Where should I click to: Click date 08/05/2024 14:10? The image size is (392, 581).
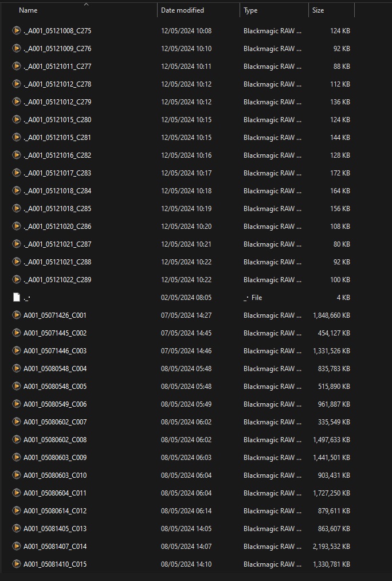(186, 564)
